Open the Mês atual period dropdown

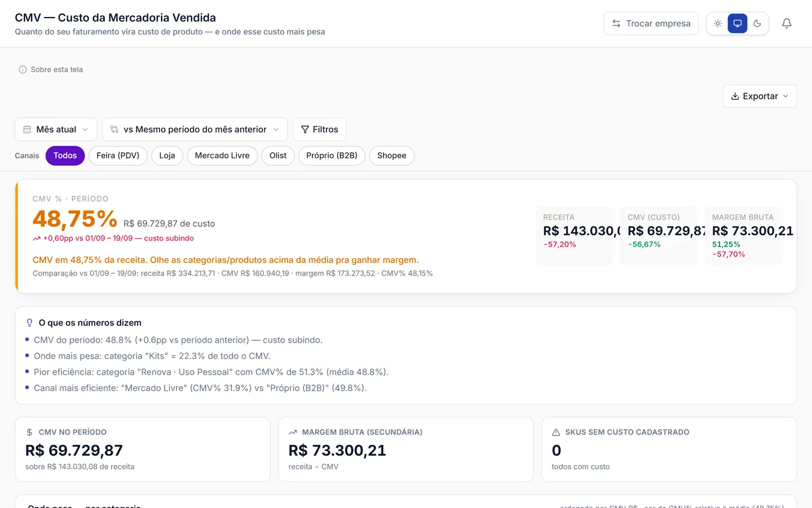tap(56, 129)
